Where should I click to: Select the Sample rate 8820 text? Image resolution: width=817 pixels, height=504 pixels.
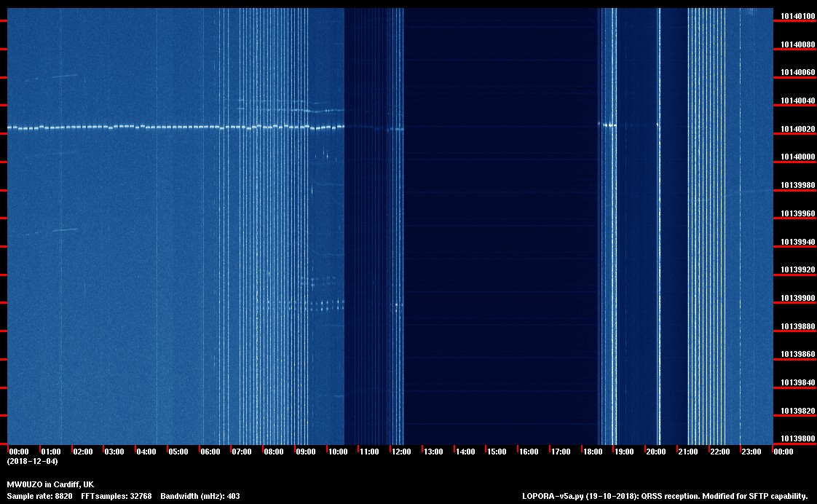(40, 496)
